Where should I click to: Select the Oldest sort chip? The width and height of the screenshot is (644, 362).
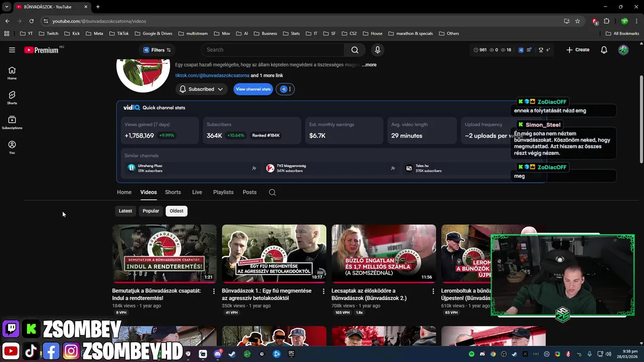177,211
